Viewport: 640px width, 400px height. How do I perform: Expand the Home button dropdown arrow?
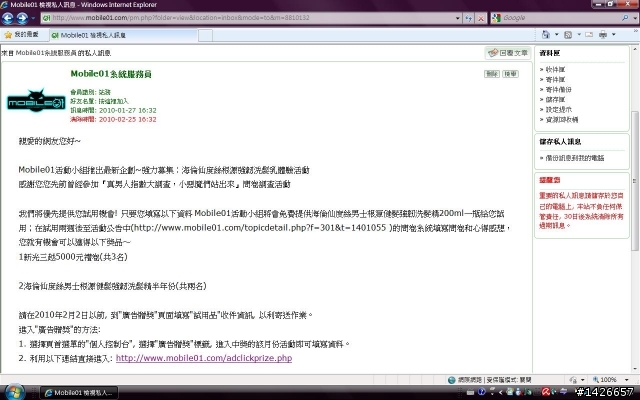click(556, 35)
